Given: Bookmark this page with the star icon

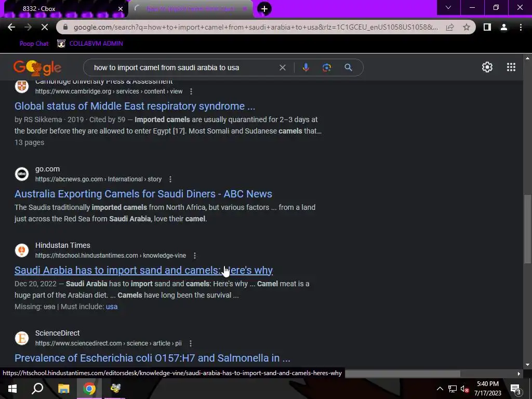Looking at the screenshot, I should (467, 27).
